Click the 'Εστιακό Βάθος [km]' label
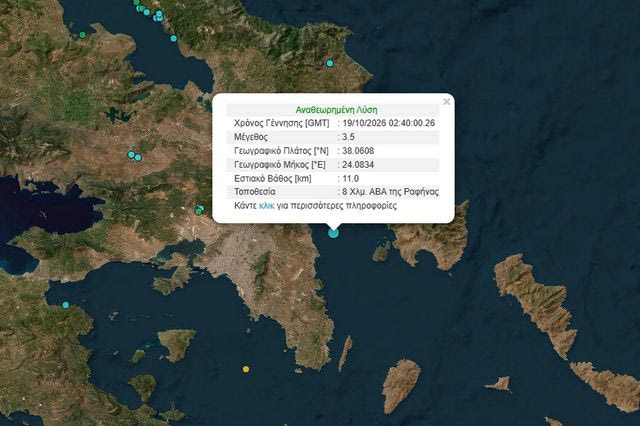 point(273,179)
